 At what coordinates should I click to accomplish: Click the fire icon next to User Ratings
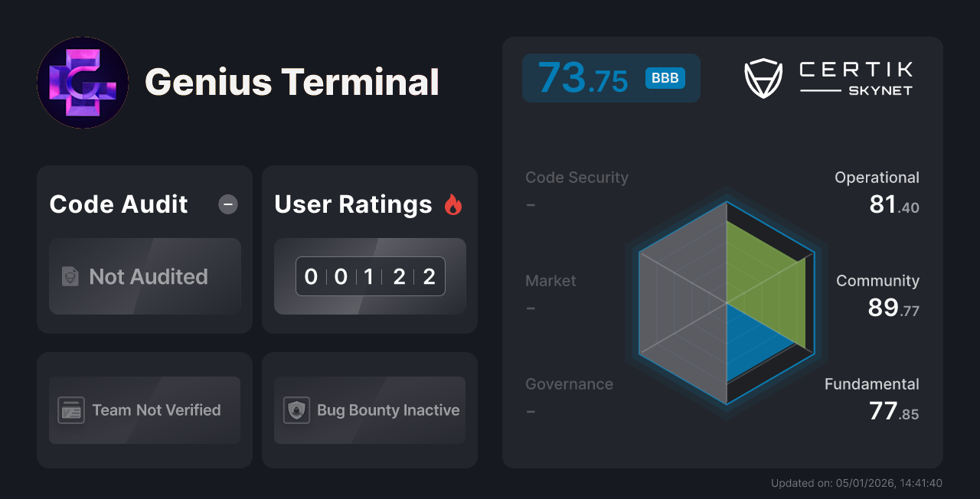pos(453,204)
